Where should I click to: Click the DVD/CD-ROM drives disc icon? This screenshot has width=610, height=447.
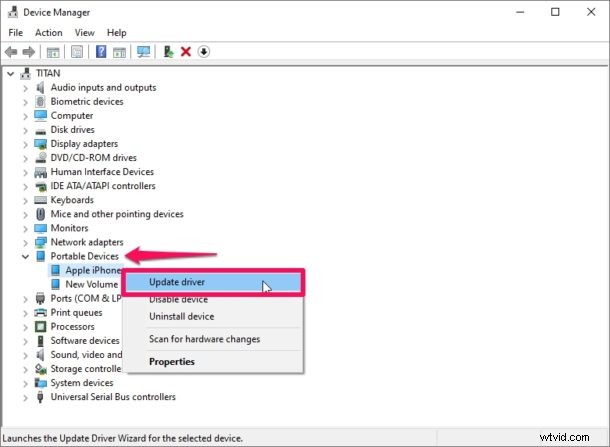click(40, 158)
